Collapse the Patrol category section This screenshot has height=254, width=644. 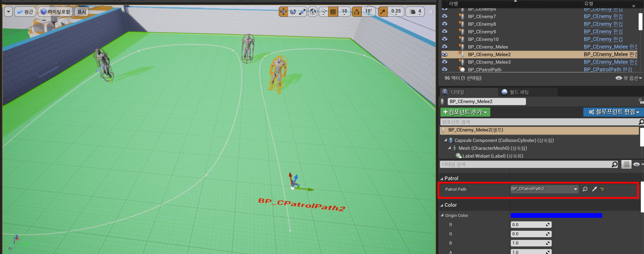(442, 178)
